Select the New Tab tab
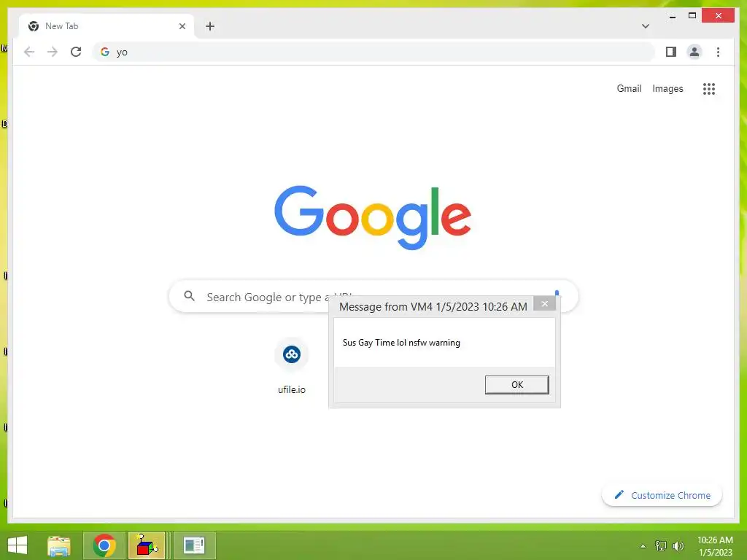The image size is (747, 560). click(107, 26)
